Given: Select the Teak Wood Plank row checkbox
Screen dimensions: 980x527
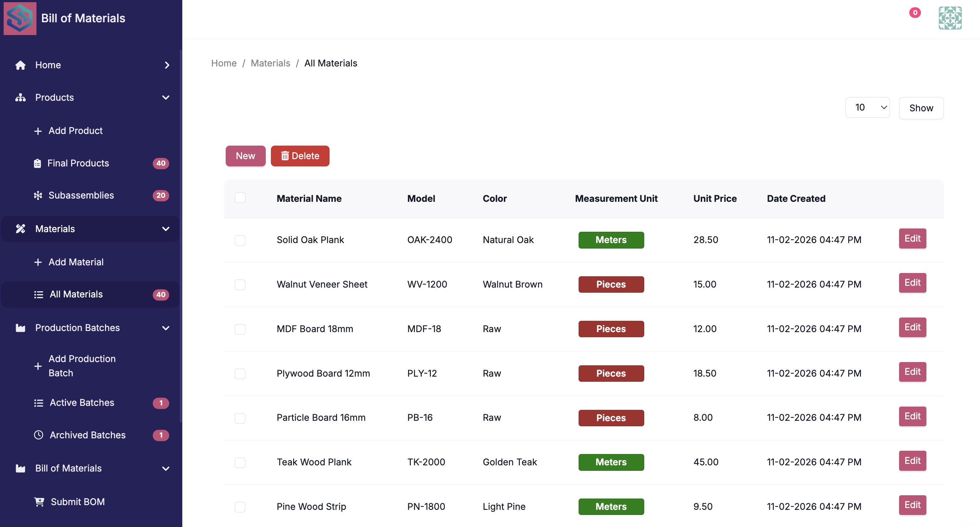Looking at the screenshot, I should click(240, 462).
